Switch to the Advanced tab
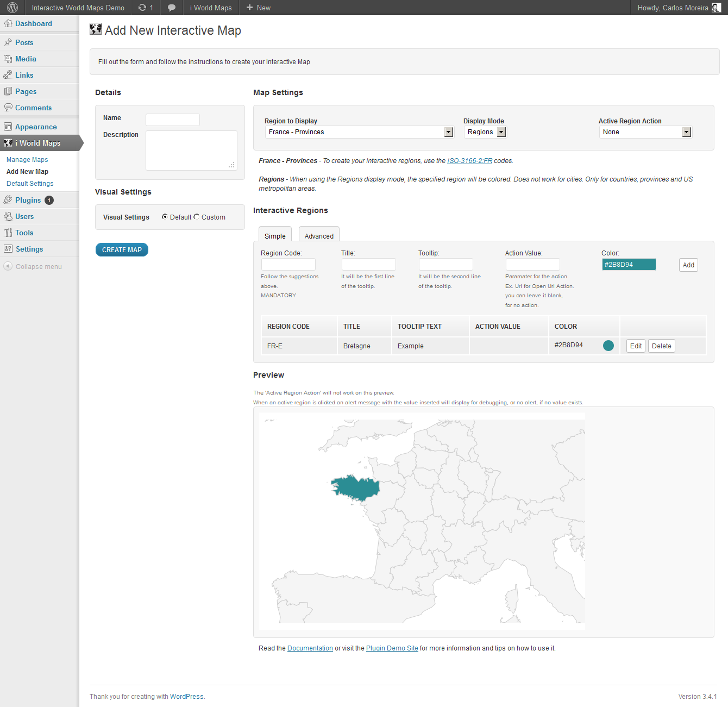The image size is (728, 707). pos(319,236)
